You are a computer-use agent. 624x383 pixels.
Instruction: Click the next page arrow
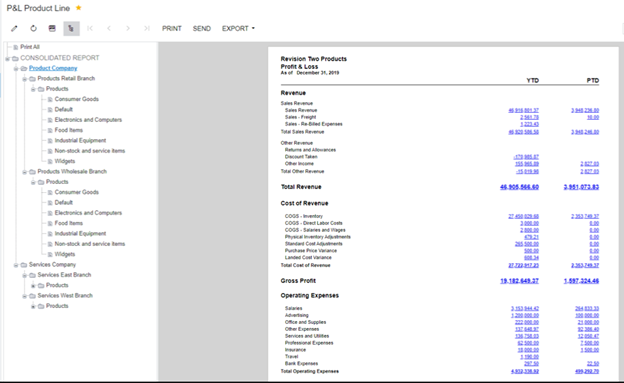[x=128, y=28]
